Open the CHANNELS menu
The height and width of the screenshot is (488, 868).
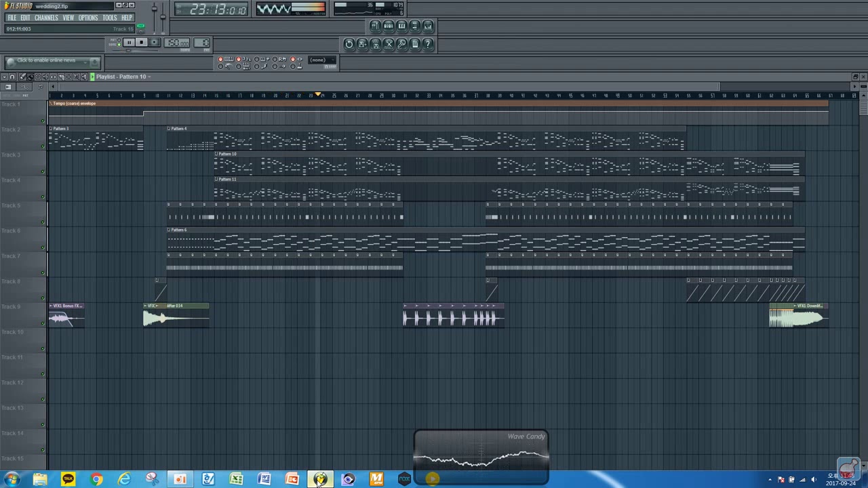(x=46, y=18)
